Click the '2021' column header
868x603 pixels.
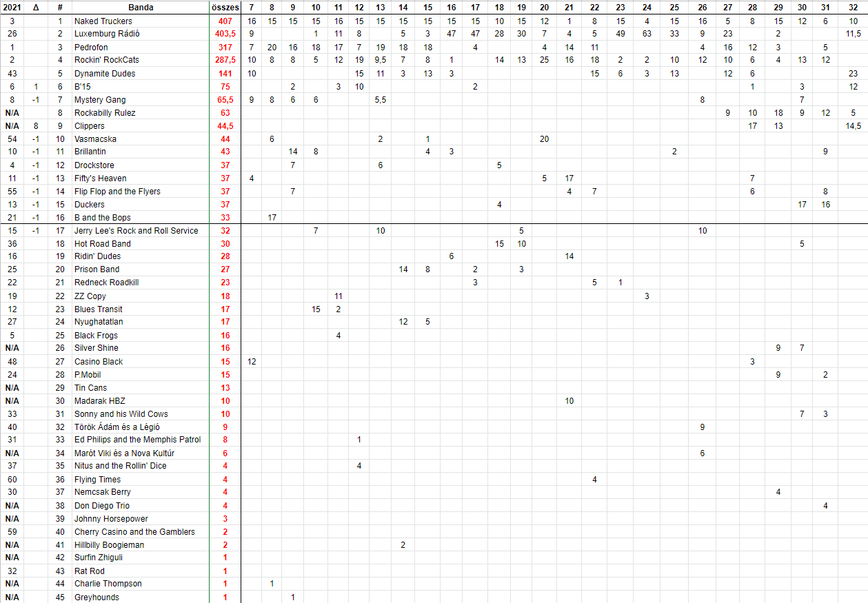(12, 8)
